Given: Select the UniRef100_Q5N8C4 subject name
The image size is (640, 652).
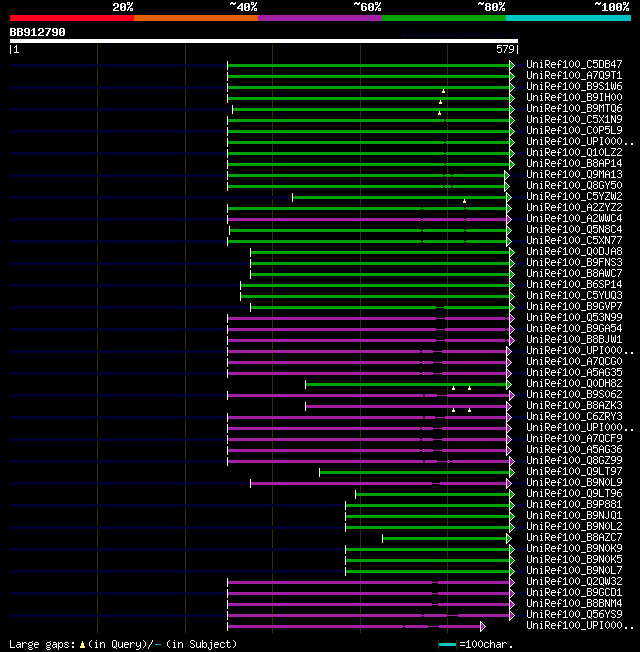Looking at the screenshot, I should pos(574,230).
